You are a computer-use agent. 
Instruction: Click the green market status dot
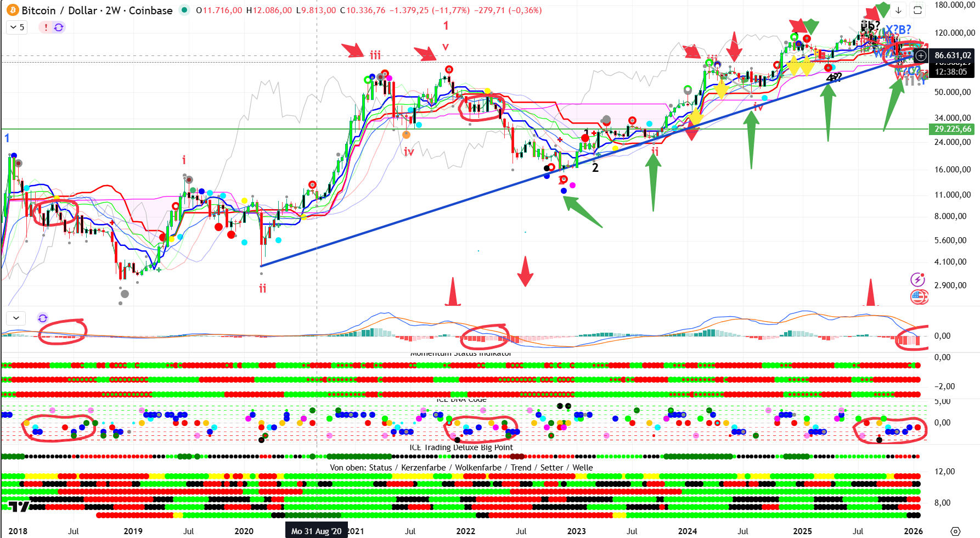tap(184, 10)
